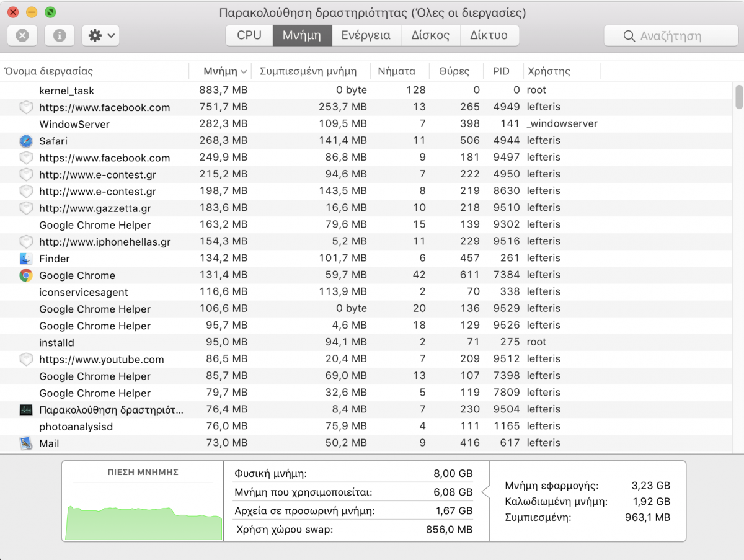
Task: Click the _windowserver user cell
Action: [562, 124]
